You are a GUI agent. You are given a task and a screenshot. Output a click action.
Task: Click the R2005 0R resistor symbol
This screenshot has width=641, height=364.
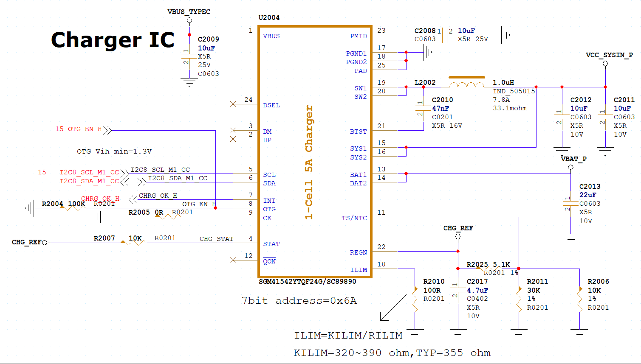169,217
